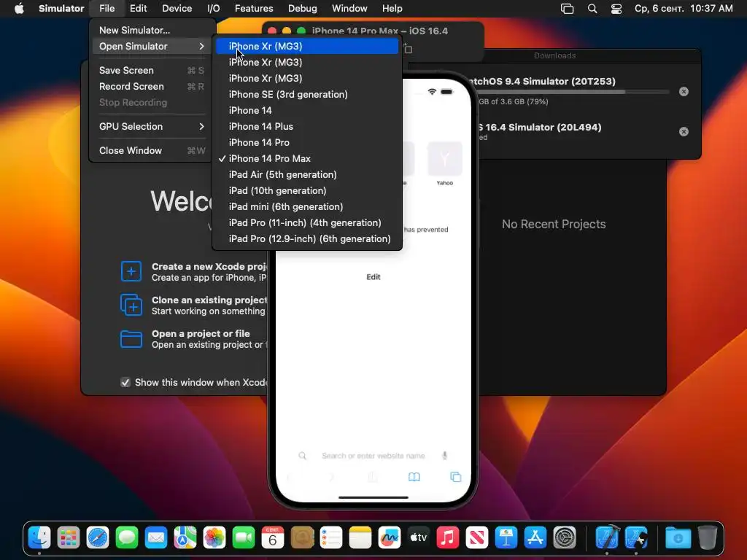Open Calendar in the Dock
The image size is (747, 560).
click(273, 538)
